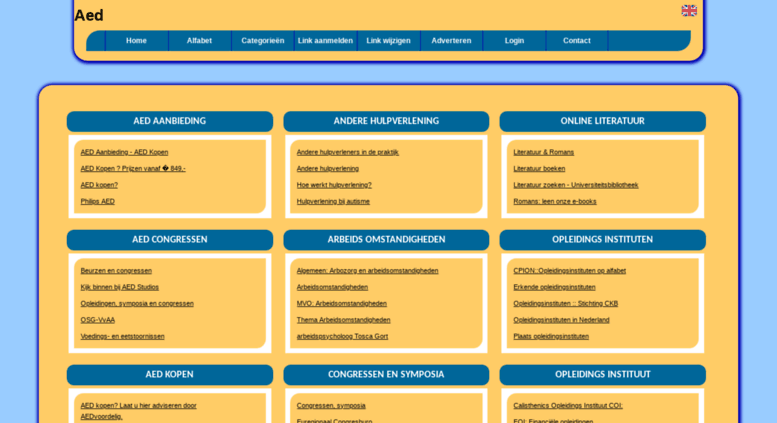Click the Aed site title
The height and width of the screenshot is (423, 777).
89,15
